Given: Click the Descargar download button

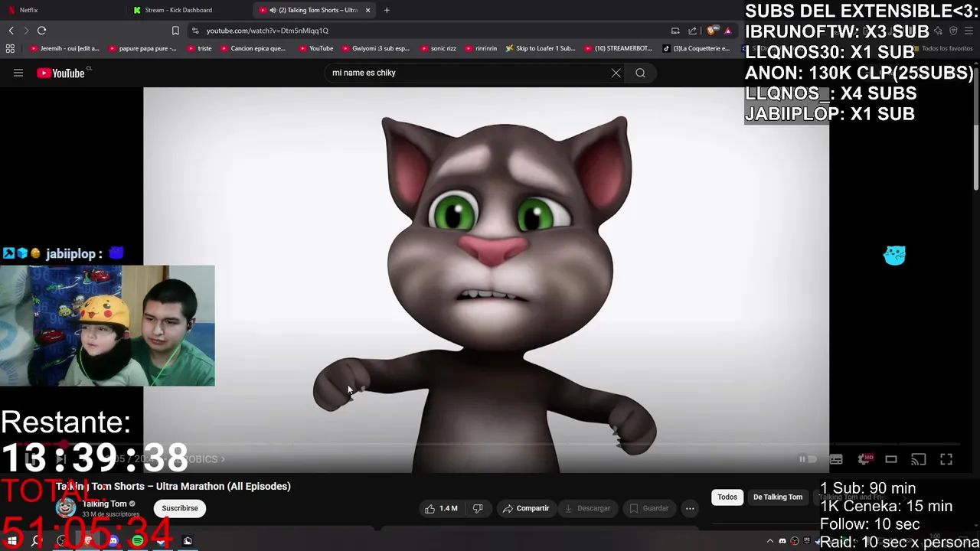Looking at the screenshot, I should click(587, 508).
